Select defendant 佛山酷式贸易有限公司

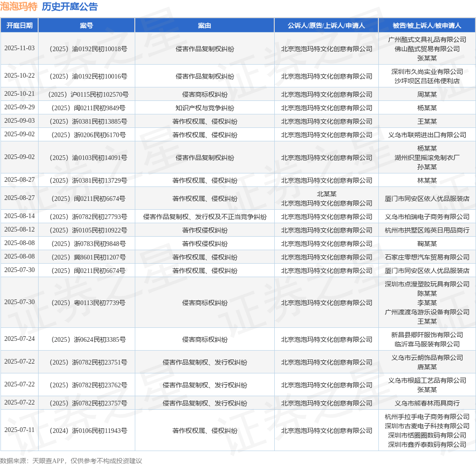pyautogui.click(x=427, y=49)
